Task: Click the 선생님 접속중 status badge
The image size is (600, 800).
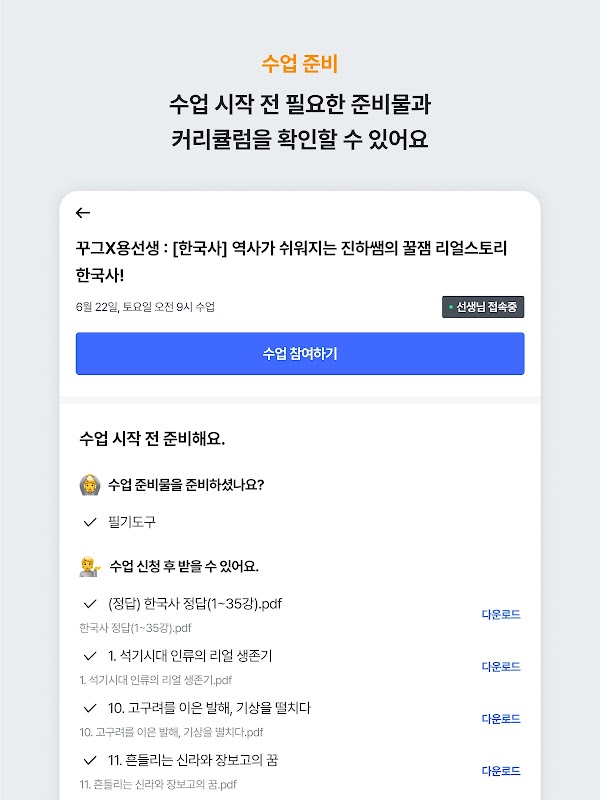Action: [483, 307]
